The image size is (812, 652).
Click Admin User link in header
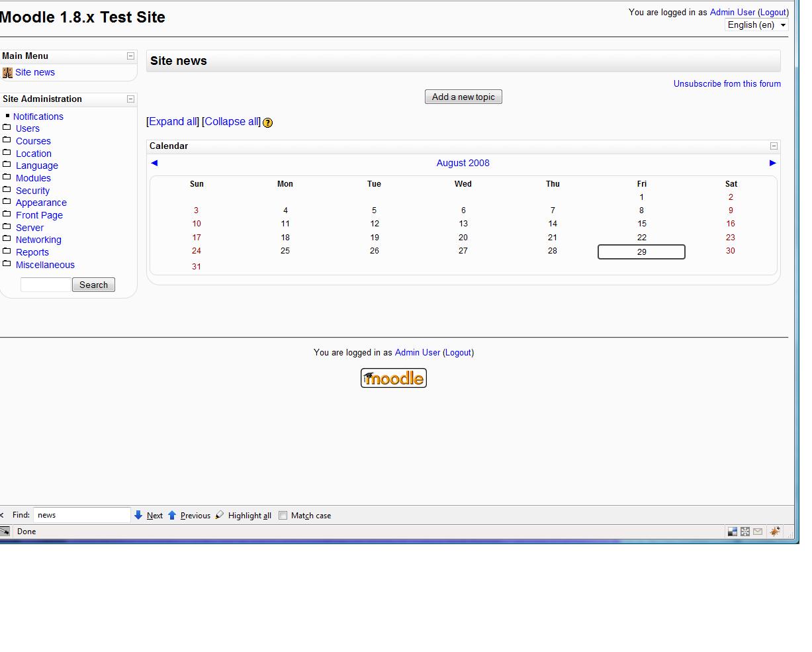(732, 12)
